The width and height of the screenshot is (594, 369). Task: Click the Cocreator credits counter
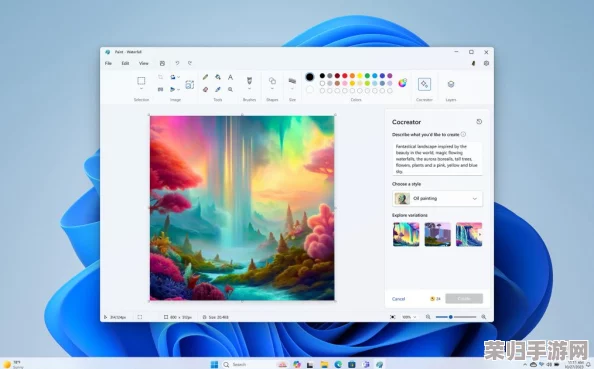[x=435, y=299]
